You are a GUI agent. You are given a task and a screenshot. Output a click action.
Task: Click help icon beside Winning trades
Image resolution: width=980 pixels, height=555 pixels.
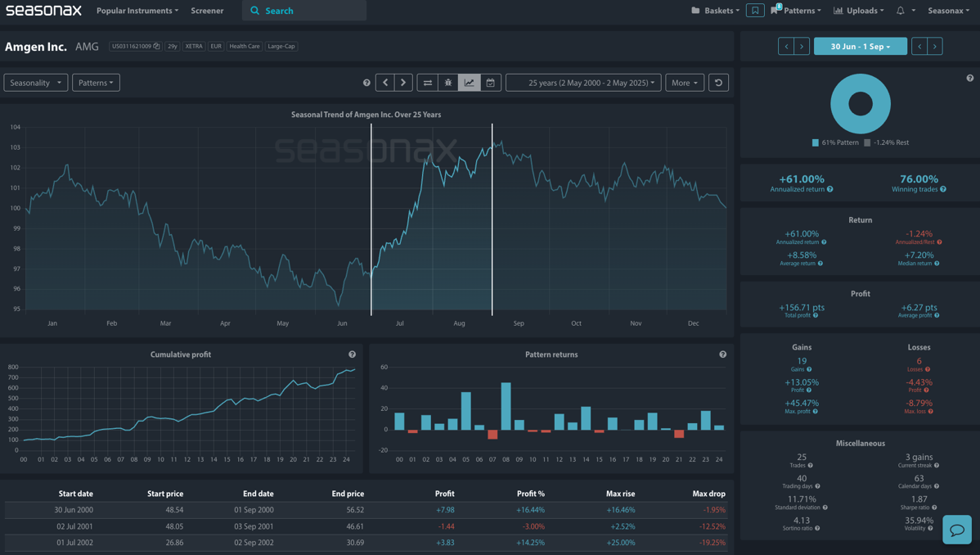tap(943, 190)
